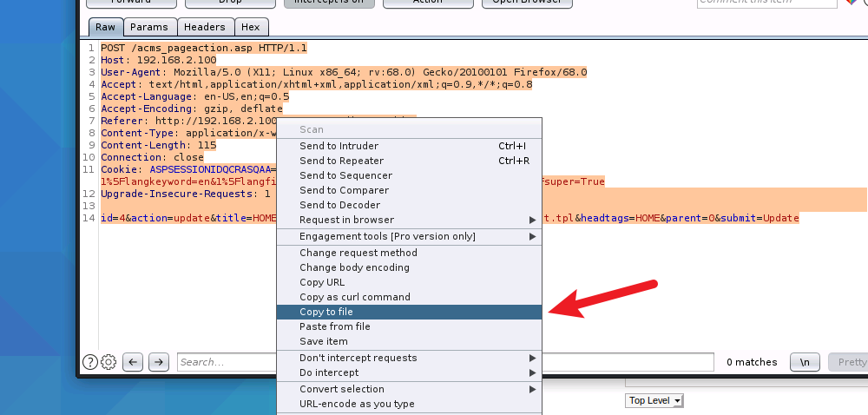Switch to the Headers tab
868x415 pixels.
click(204, 27)
